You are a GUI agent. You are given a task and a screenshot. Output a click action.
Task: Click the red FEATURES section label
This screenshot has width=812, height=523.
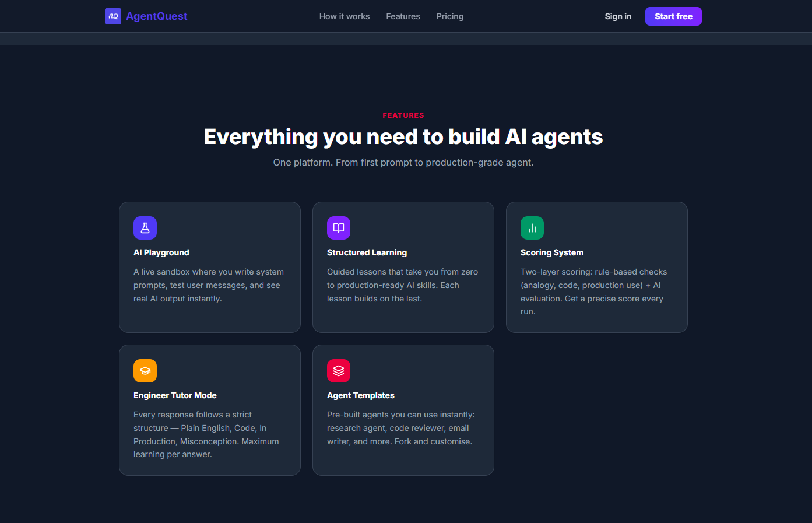point(403,115)
